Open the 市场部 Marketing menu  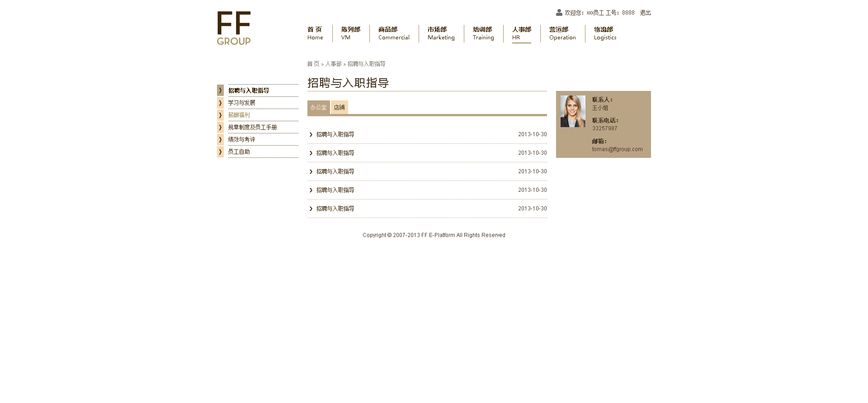coord(441,33)
